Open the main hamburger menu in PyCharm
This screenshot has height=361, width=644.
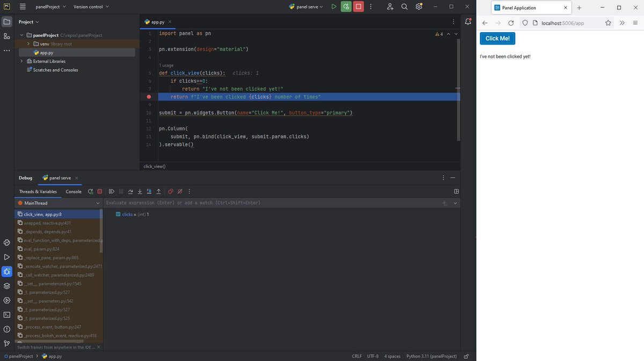23,7
